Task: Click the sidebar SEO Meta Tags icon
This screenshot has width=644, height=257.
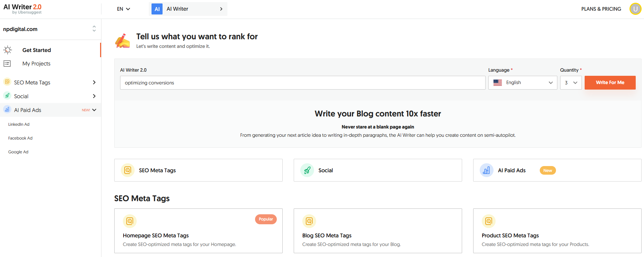Action: (x=7, y=82)
